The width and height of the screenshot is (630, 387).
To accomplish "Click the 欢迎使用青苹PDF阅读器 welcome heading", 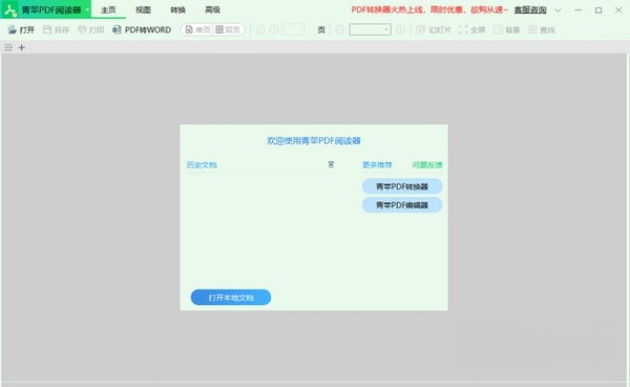I will tap(314, 141).
